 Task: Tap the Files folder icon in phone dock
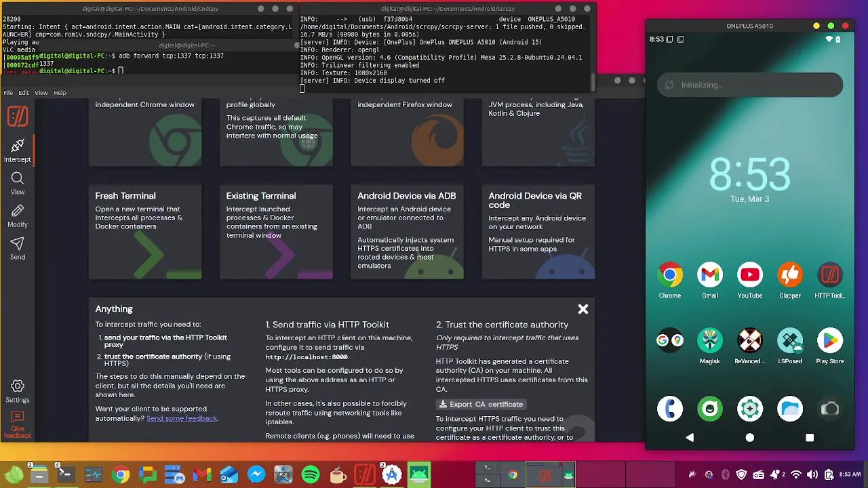(x=790, y=409)
